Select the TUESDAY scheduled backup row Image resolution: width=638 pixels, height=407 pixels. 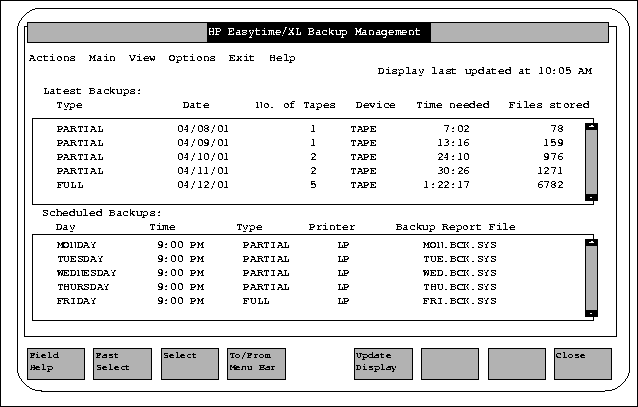[x=277, y=259]
